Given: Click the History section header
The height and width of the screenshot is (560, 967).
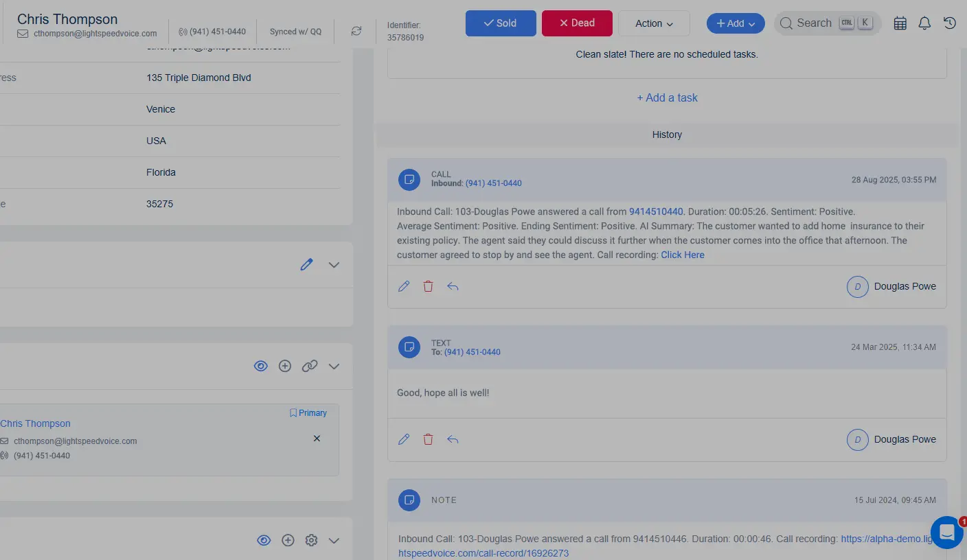Looking at the screenshot, I should coord(667,135).
